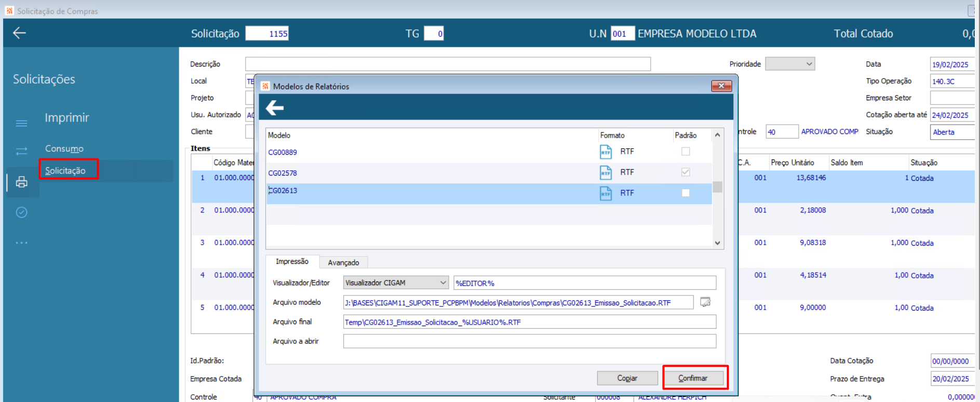Click the RTF file icon for CG02613
980x402 pixels.
tap(606, 193)
